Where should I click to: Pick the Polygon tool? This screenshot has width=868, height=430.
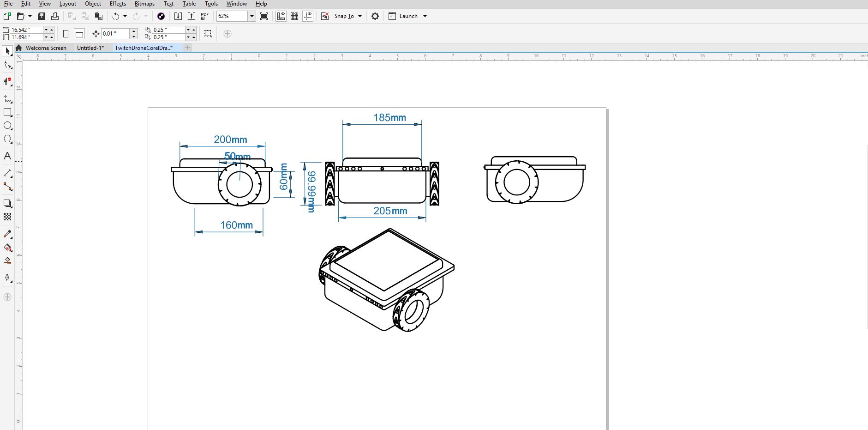(x=7, y=139)
